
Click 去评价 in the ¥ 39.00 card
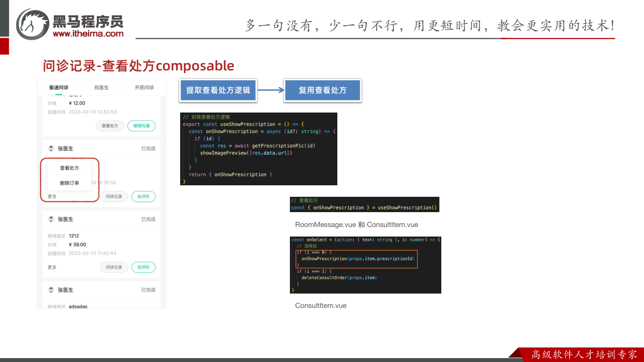coord(143,267)
